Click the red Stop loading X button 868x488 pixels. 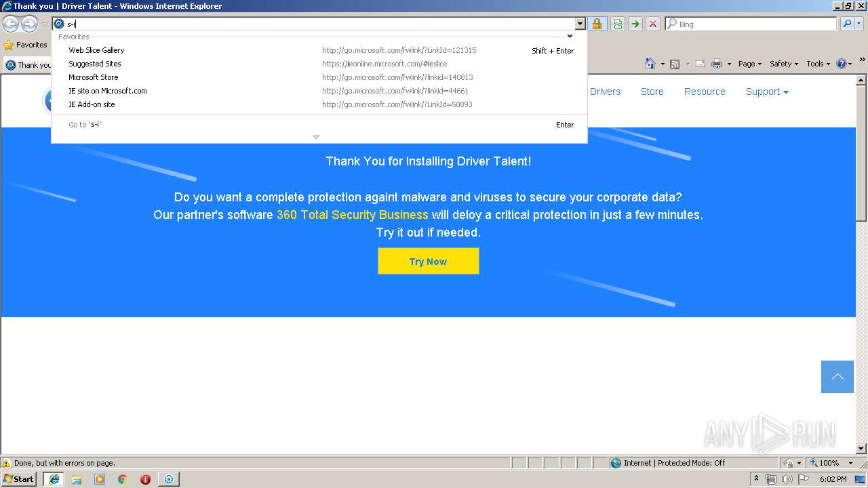click(653, 24)
